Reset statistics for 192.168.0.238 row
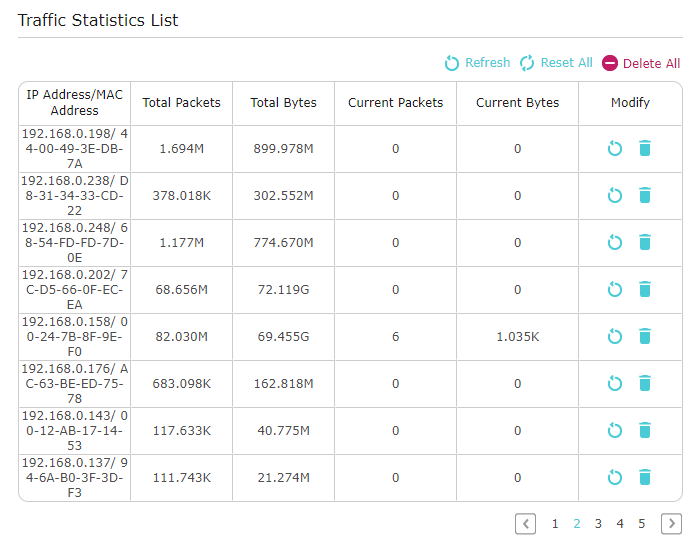697x549 pixels. coord(615,196)
